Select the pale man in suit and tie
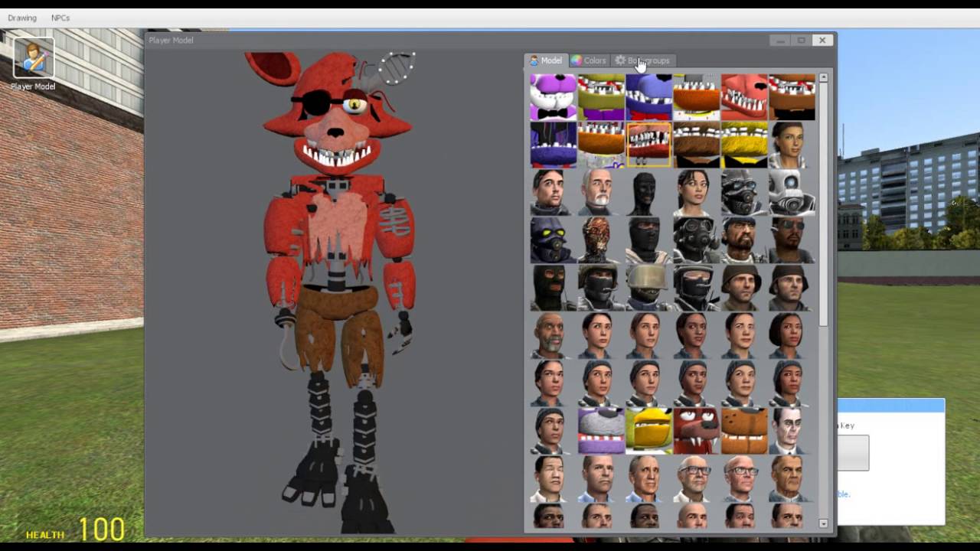 791,429
